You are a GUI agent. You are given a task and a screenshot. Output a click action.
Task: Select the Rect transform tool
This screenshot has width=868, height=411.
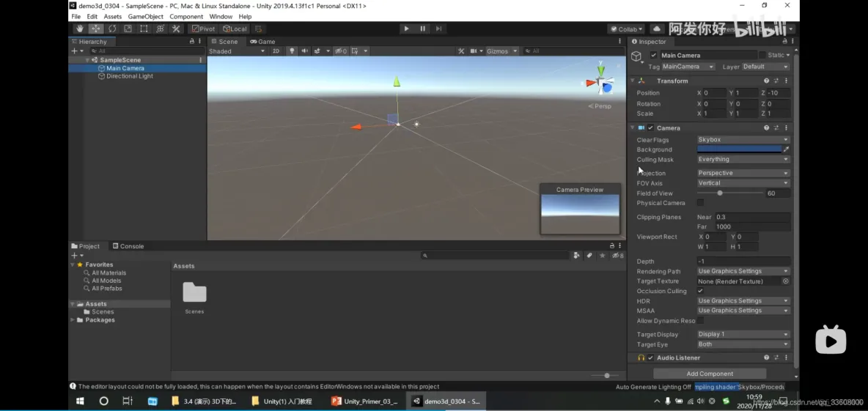(x=144, y=29)
